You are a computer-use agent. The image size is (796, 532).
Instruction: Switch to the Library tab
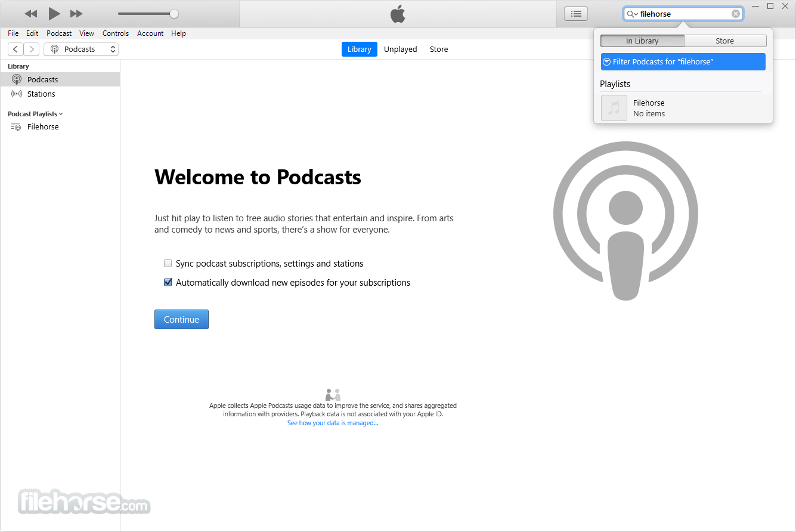click(x=360, y=50)
